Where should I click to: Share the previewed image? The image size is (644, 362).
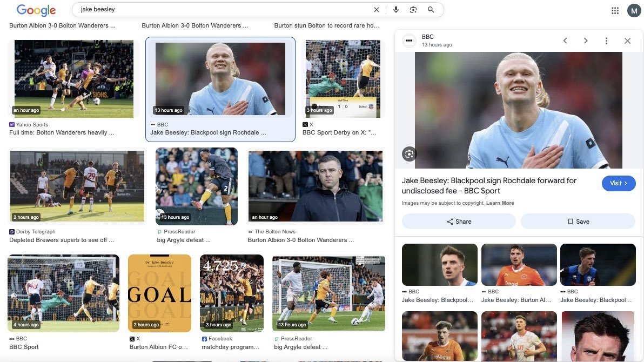[459, 222]
